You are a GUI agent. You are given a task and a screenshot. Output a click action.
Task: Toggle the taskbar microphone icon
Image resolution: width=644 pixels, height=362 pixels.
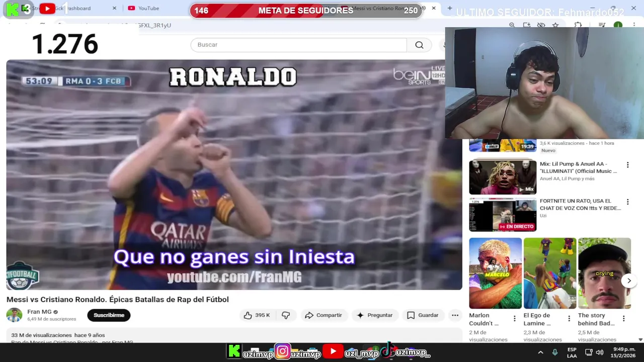[555, 352]
